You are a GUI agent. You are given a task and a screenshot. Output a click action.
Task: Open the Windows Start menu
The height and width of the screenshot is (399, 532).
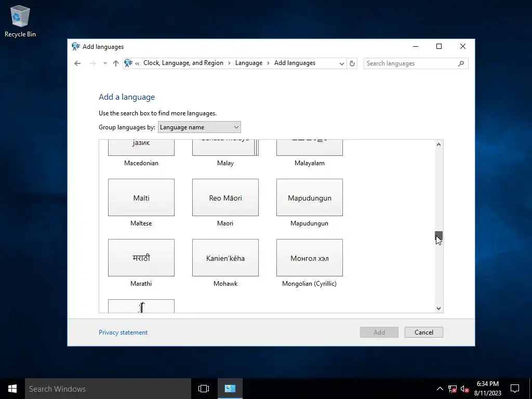pos(12,389)
